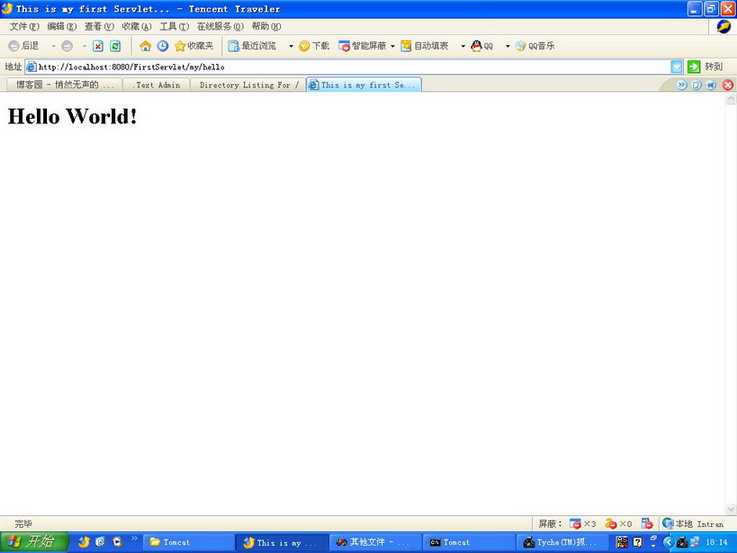
Task: Launch Tencent Traveler from quick launch
Action: 84,542
